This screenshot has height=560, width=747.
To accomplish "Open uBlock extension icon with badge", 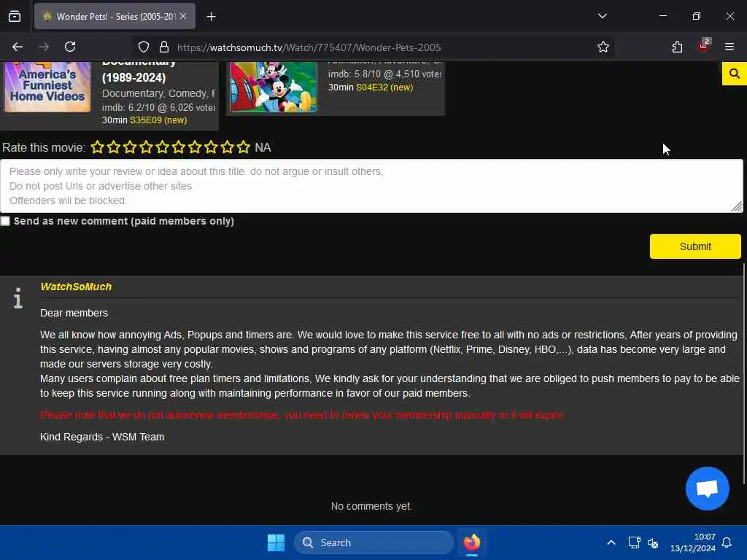I will coord(704,46).
